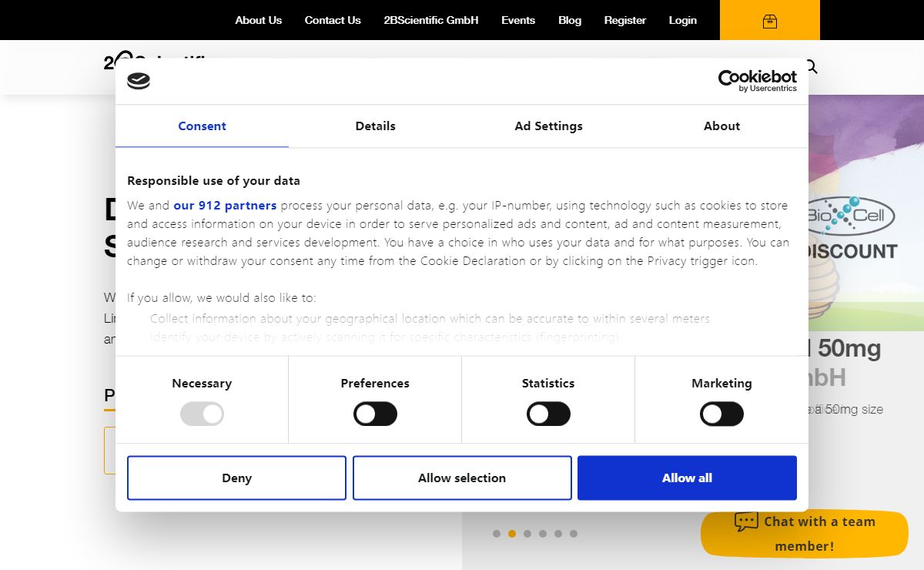Click the Allow all button
924x570 pixels.
pyautogui.click(x=687, y=478)
